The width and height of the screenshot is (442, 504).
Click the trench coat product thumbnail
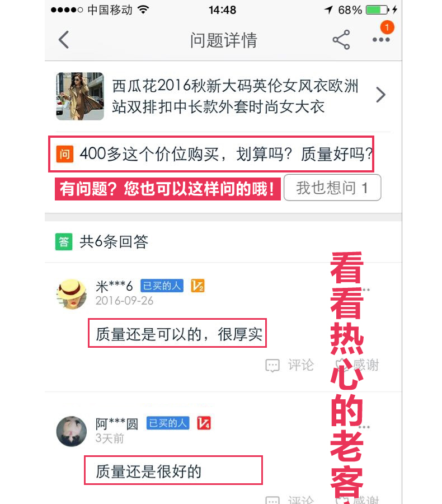coord(80,96)
